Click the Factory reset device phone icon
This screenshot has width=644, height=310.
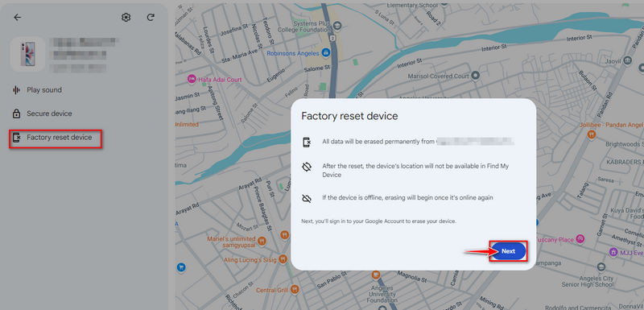click(x=16, y=138)
